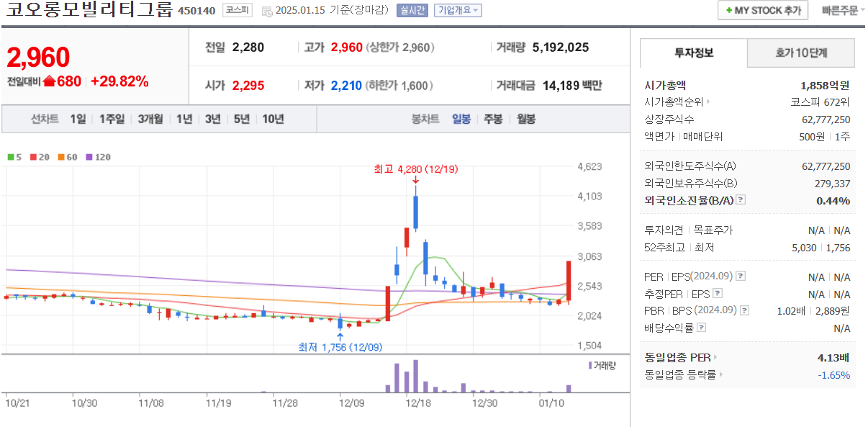This screenshot has width=868, height=427.
Task: Select the 10년 line chart period
Action: pos(273,120)
